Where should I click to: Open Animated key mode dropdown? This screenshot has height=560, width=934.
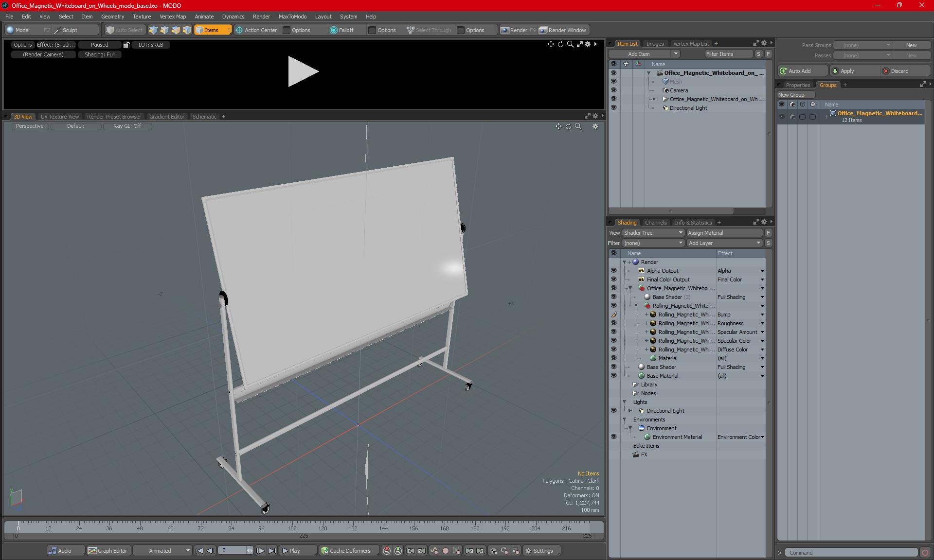click(x=162, y=551)
